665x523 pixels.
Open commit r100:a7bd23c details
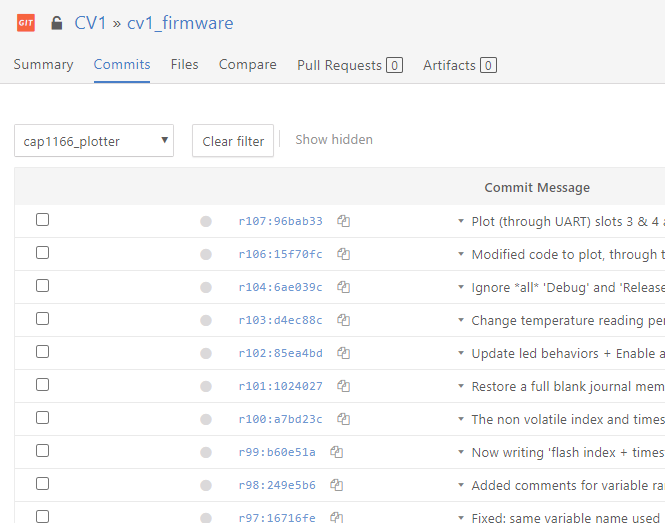point(280,419)
